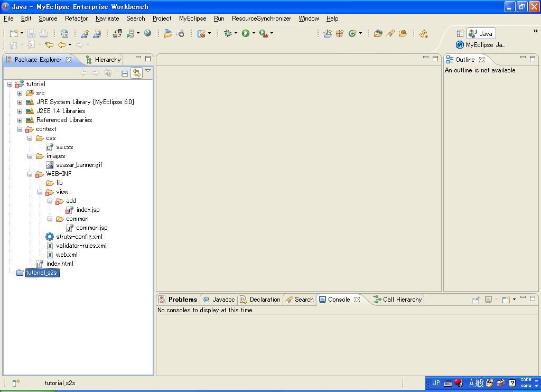541x392 pixels.
Task: Click the Back navigation arrow in toolbar
Action: pyautogui.click(x=62, y=45)
